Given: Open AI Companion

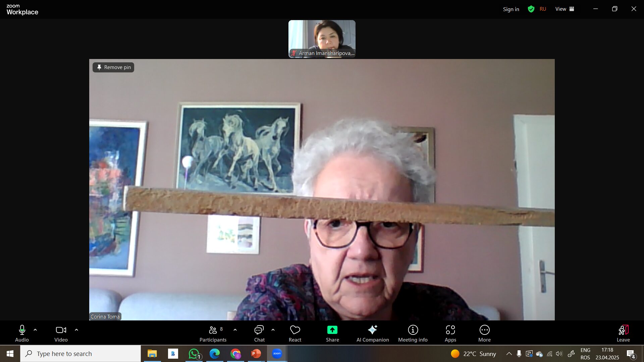Looking at the screenshot, I should point(373,334).
